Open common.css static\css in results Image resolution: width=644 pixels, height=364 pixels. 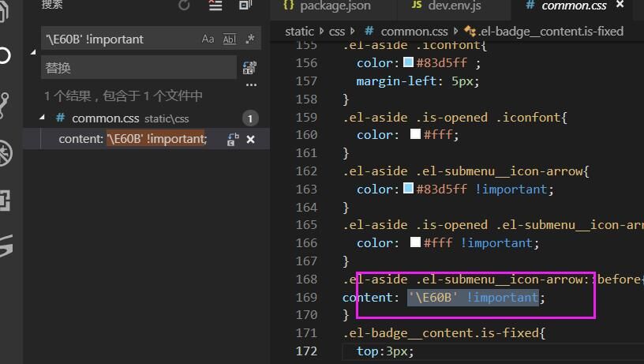(130, 118)
